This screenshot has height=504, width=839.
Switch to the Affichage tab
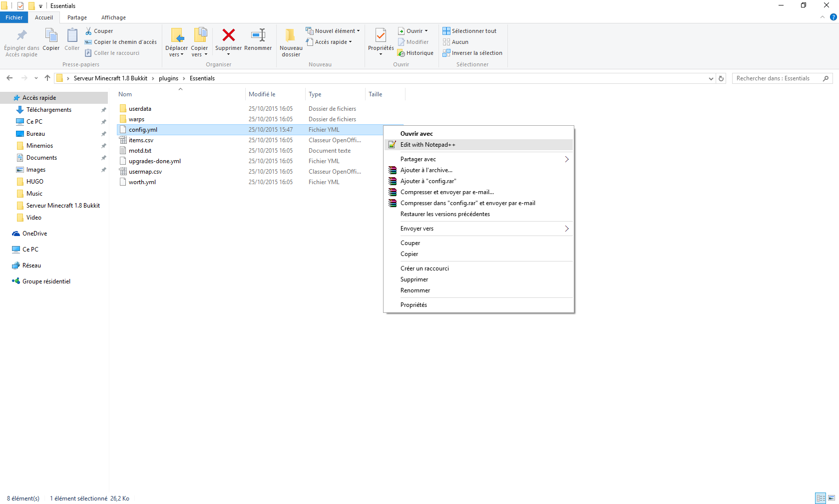(113, 17)
